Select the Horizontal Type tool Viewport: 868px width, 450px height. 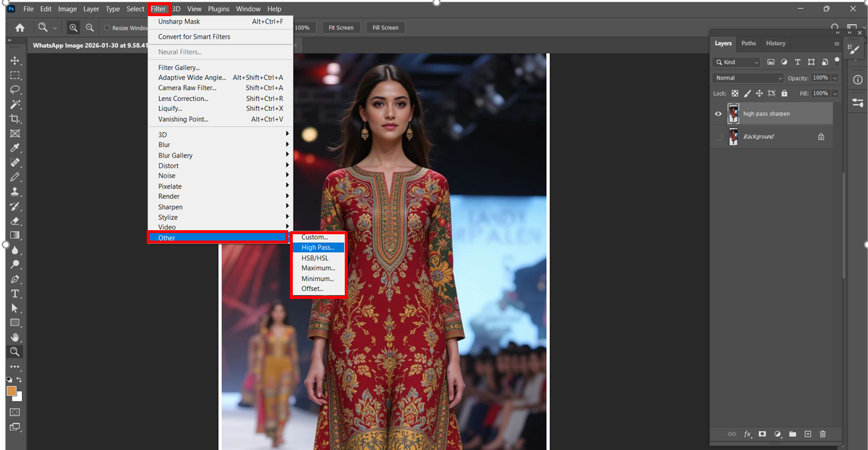coord(15,294)
